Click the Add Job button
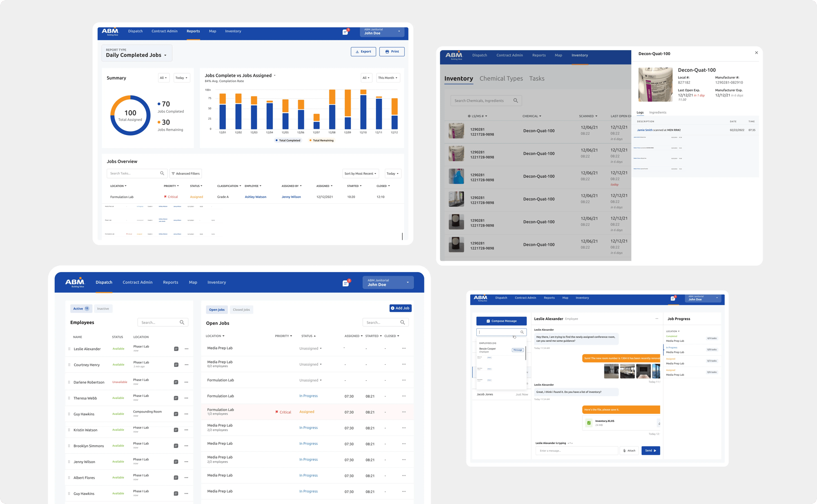This screenshot has width=817, height=504. click(x=400, y=308)
